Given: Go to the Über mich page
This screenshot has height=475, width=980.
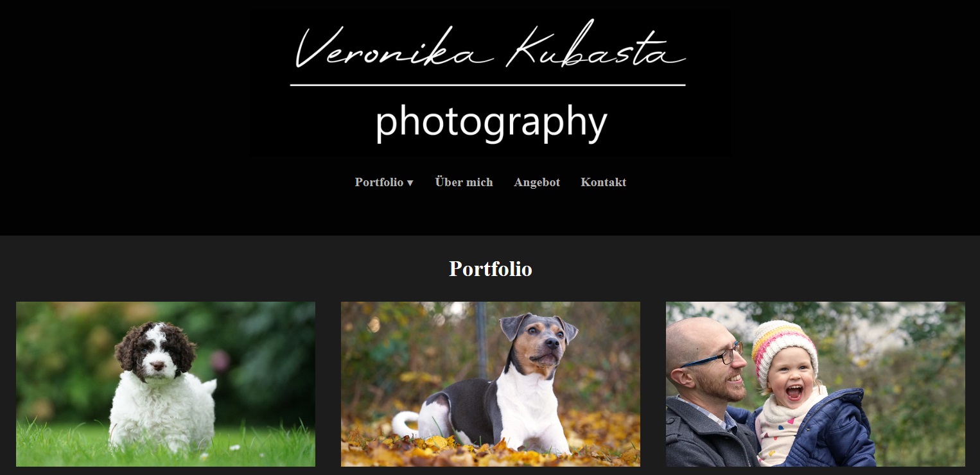Looking at the screenshot, I should tap(464, 182).
